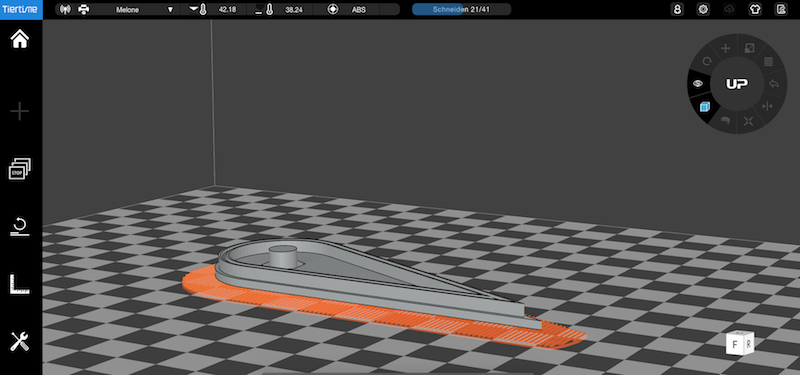800x375 pixels.
Task: Stop the print job with STOP icon
Action: [x=20, y=169]
